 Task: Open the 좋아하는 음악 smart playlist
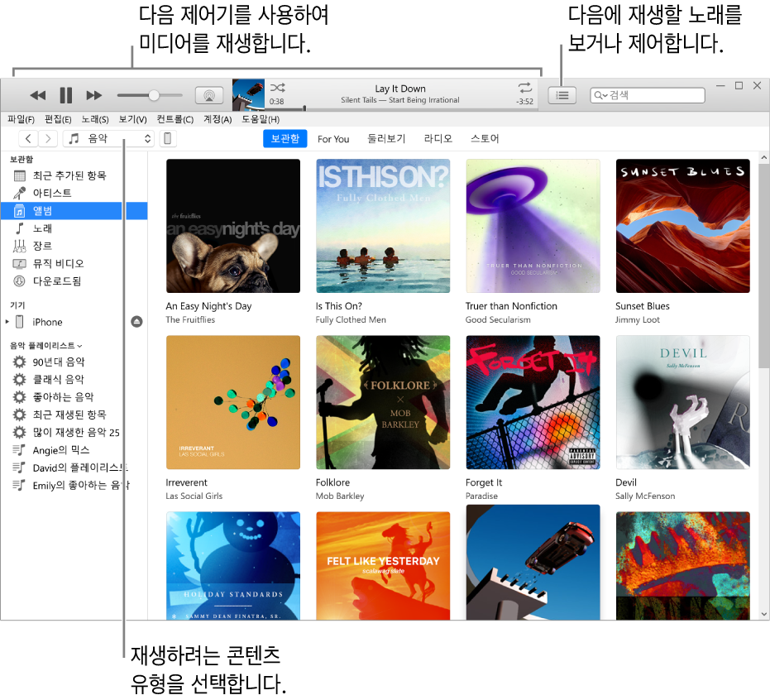74,397
